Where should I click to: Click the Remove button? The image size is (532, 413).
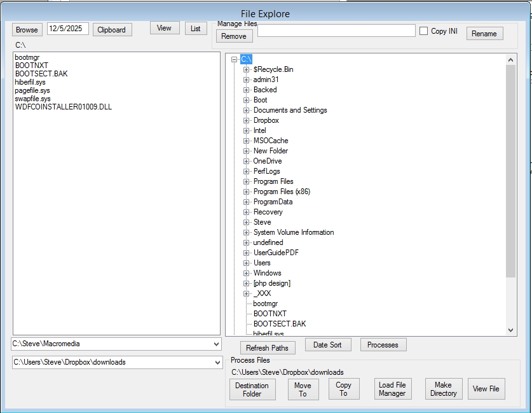point(233,36)
